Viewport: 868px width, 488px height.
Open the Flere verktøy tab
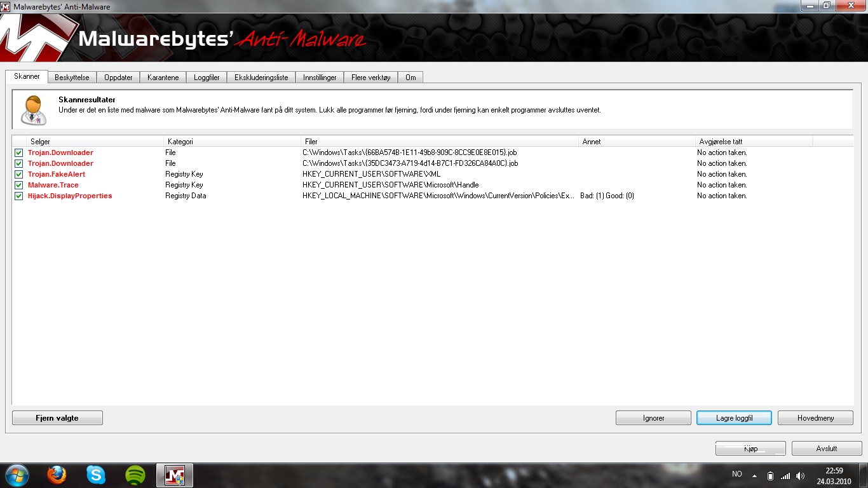pyautogui.click(x=371, y=78)
